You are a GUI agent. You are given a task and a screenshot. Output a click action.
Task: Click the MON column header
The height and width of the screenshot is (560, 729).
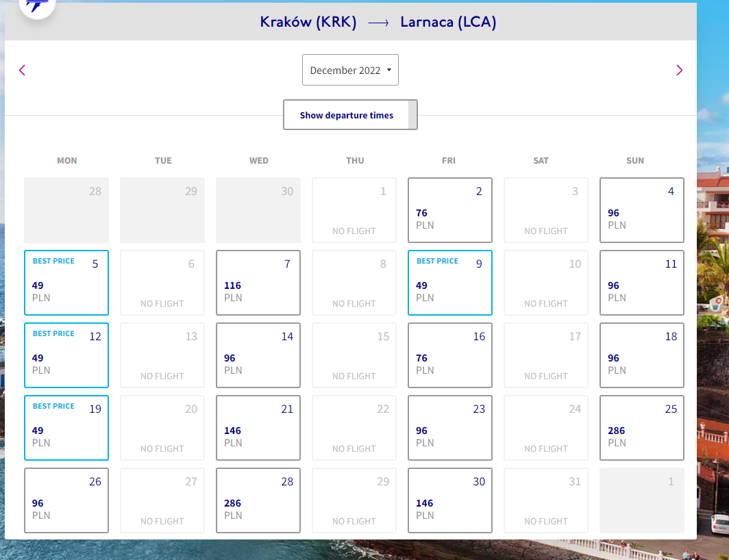[x=67, y=160]
